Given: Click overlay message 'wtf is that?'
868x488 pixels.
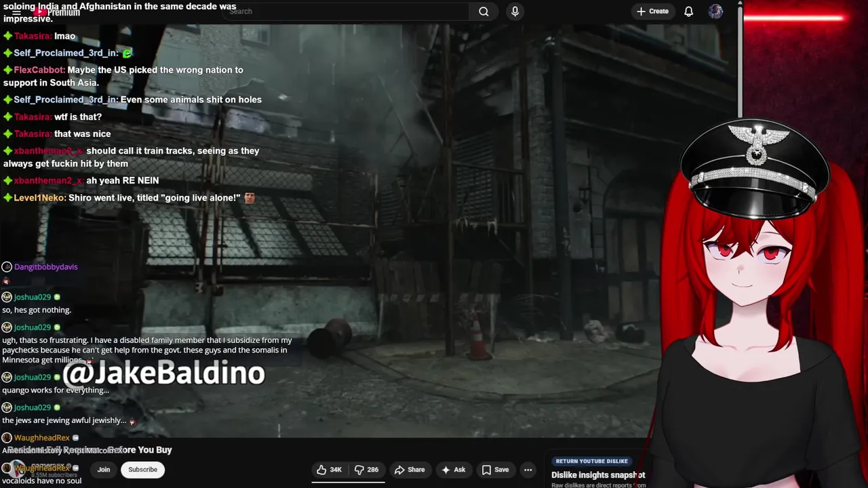Looking at the screenshot, I should click(78, 117).
